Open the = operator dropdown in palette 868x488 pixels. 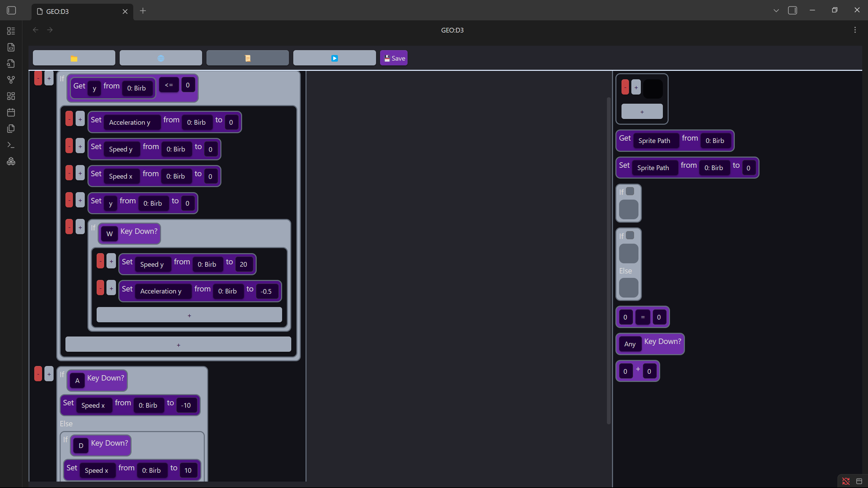[643, 317]
